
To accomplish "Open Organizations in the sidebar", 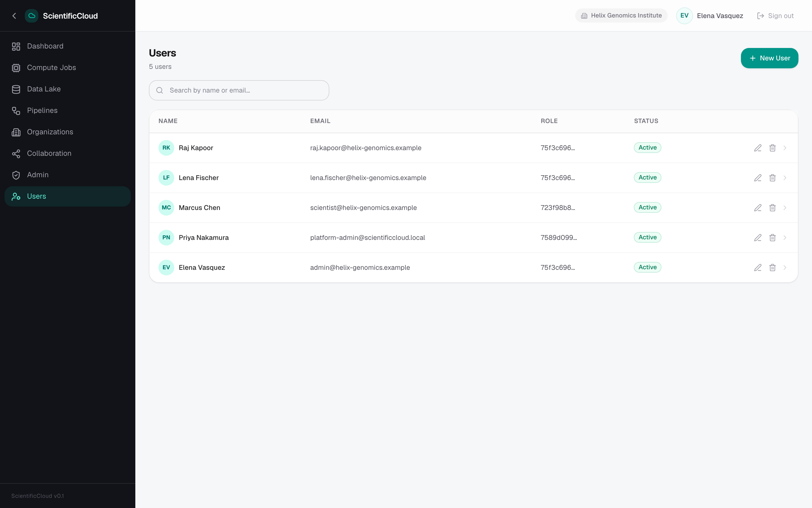I will click(67, 132).
